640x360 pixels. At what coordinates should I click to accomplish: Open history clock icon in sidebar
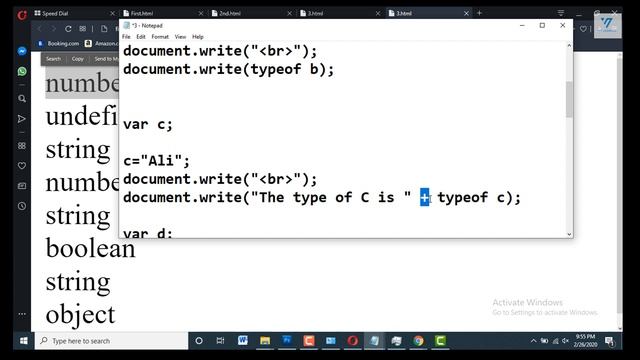[x=22, y=206]
